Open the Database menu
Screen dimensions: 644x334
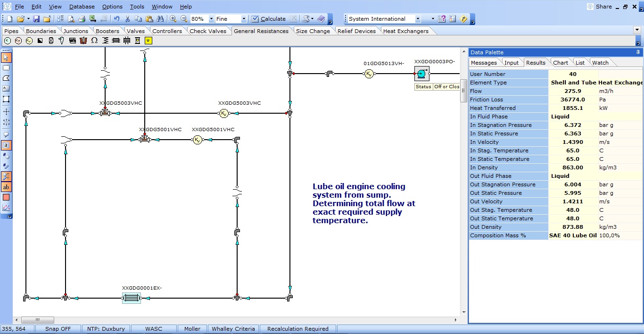tap(82, 7)
